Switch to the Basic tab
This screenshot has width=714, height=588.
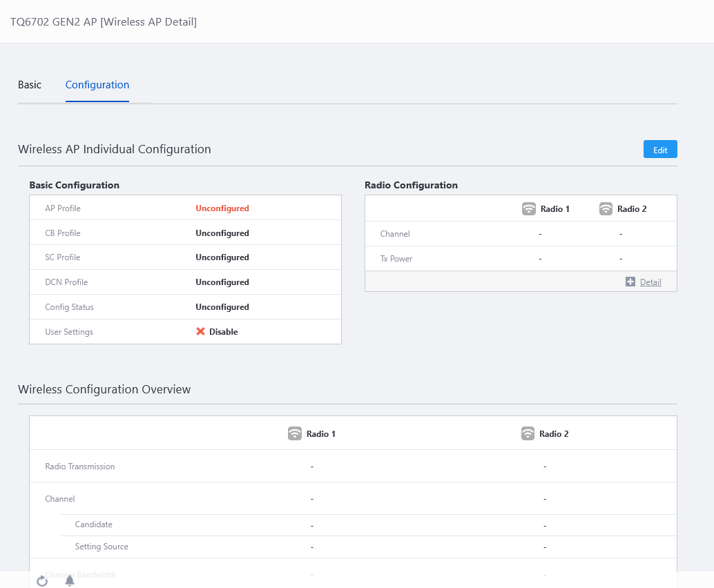tap(30, 85)
